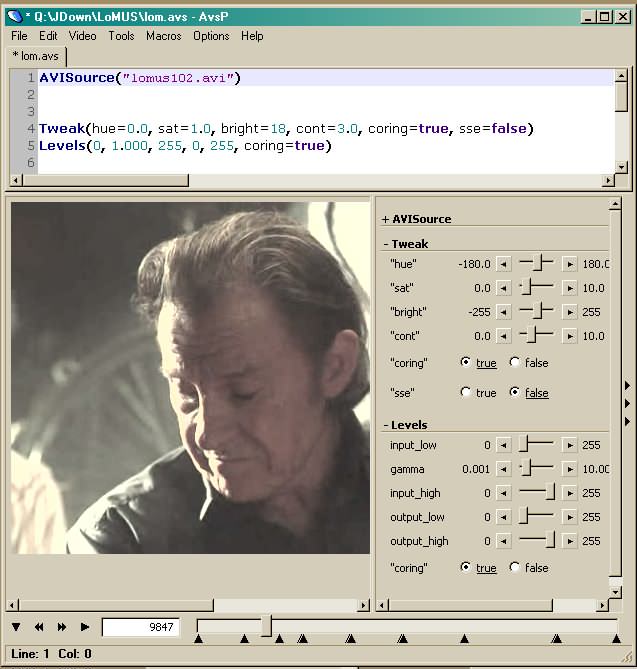Decrease input_low with left arrow
This screenshot has width=637, height=669.
coord(503,445)
